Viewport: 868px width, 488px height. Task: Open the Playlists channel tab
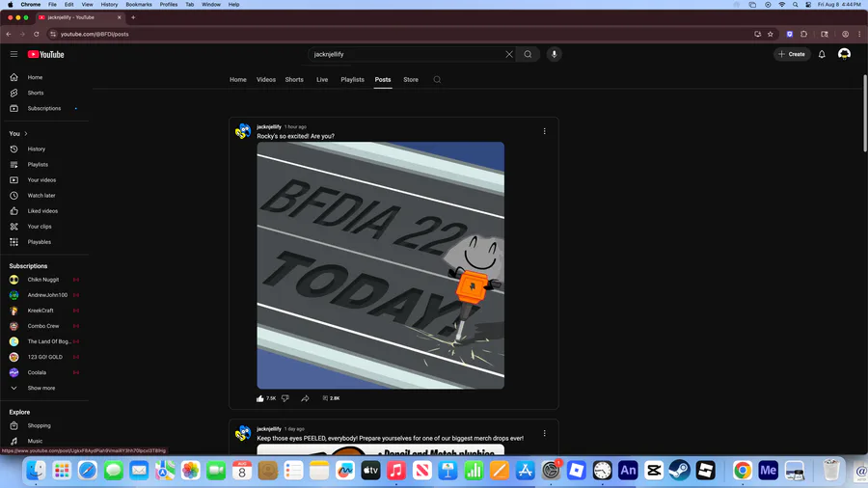click(x=352, y=80)
